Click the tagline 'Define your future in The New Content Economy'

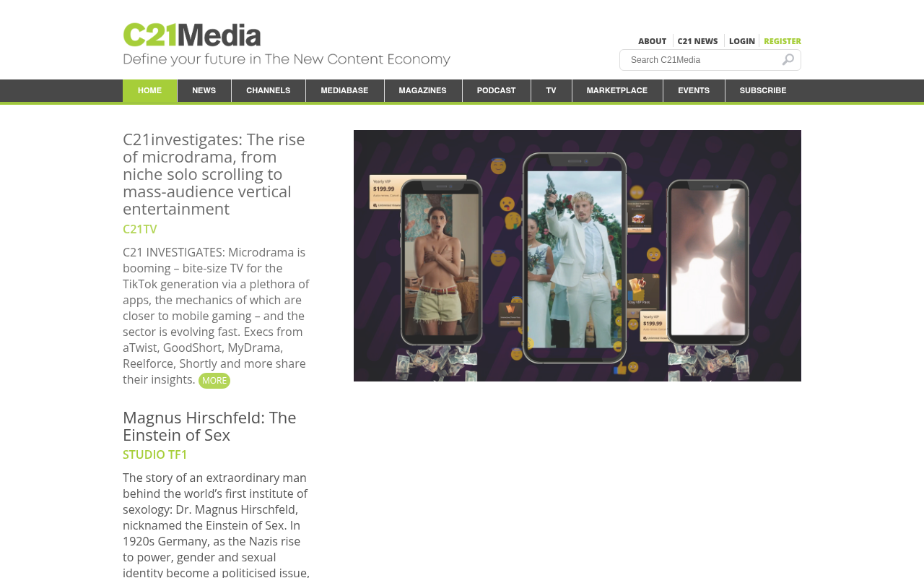(287, 59)
